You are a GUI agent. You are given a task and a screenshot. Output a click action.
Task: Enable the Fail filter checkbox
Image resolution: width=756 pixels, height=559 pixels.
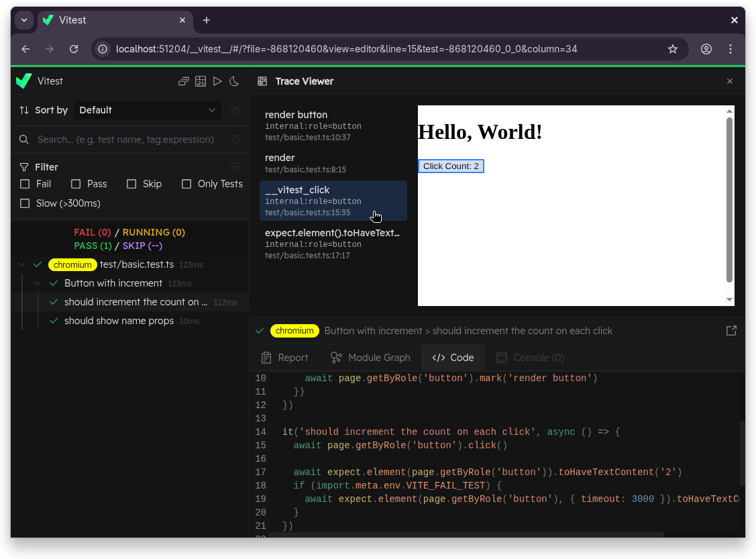25,183
